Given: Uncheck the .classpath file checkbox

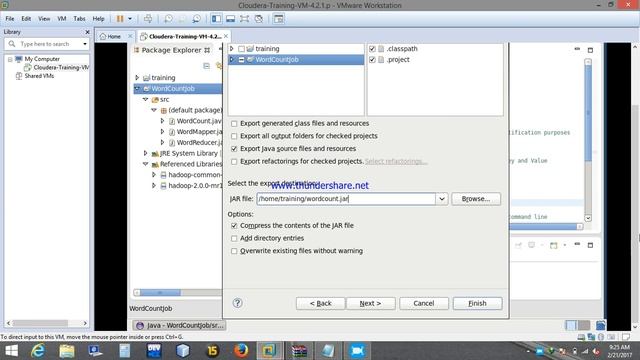Looking at the screenshot, I should 372,49.
